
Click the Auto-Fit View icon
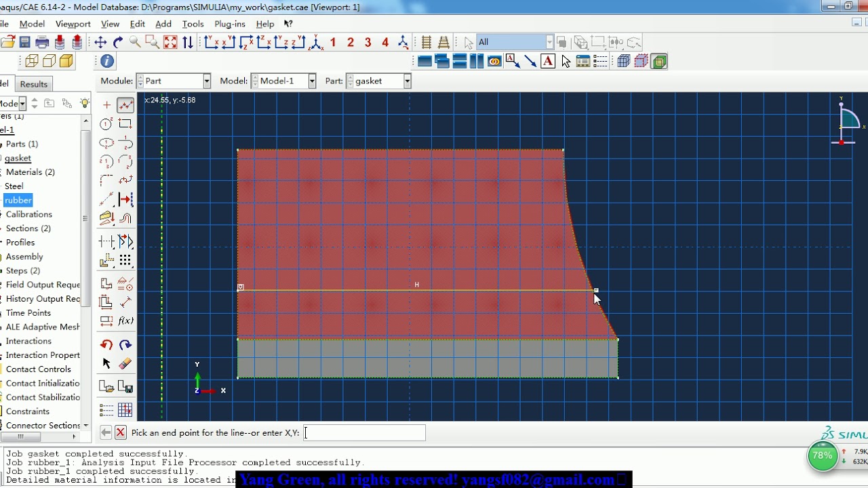[170, 42]
